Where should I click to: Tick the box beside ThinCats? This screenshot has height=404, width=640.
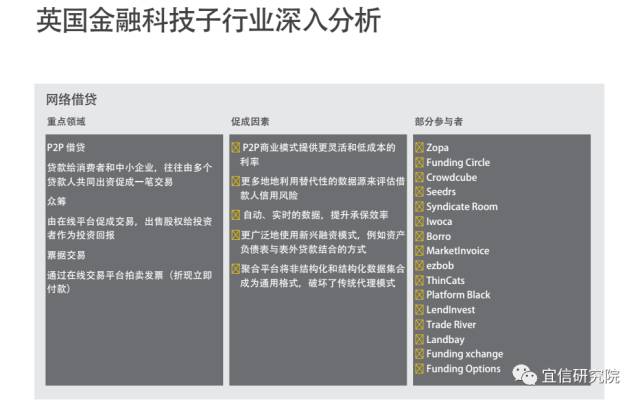pyautogui.click(x=420, y=281)
